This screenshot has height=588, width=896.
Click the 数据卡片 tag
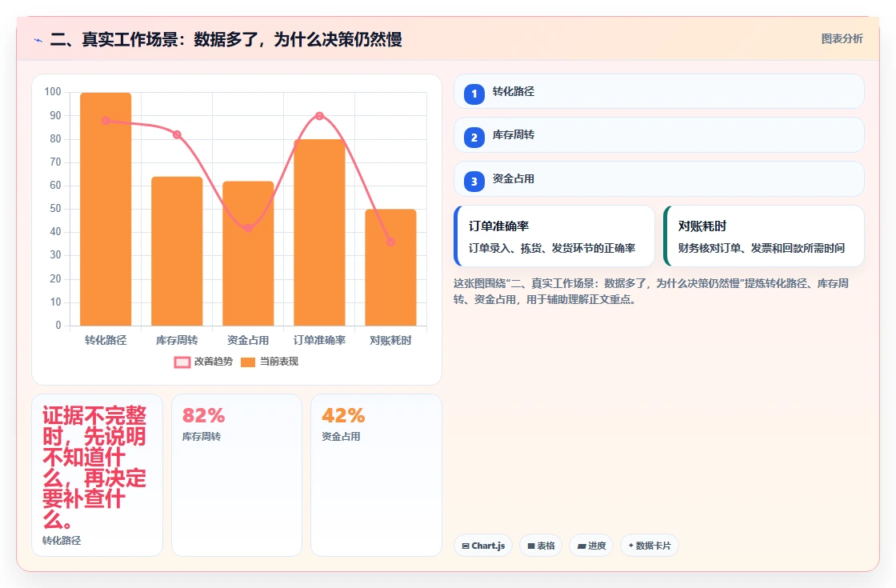click(x=650, y=546)
